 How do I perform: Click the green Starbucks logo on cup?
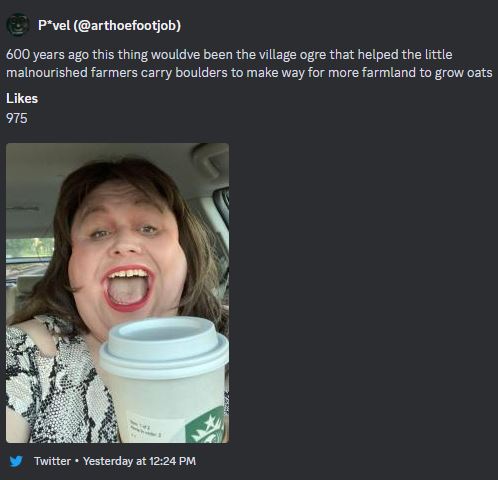(x=205, y=425)
